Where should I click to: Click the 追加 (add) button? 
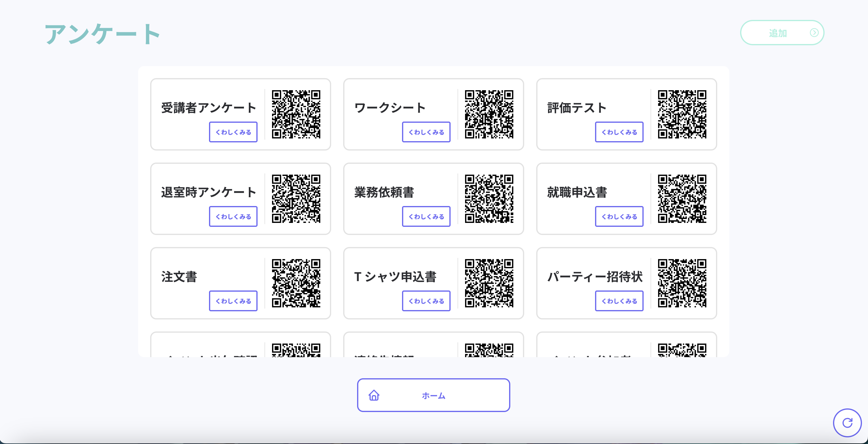point(782,33)
